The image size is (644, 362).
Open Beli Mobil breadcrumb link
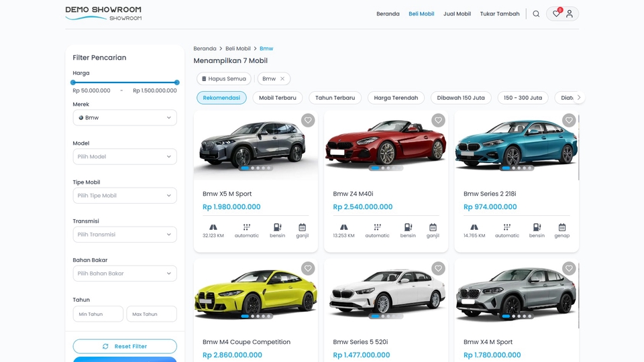point(237,48)
